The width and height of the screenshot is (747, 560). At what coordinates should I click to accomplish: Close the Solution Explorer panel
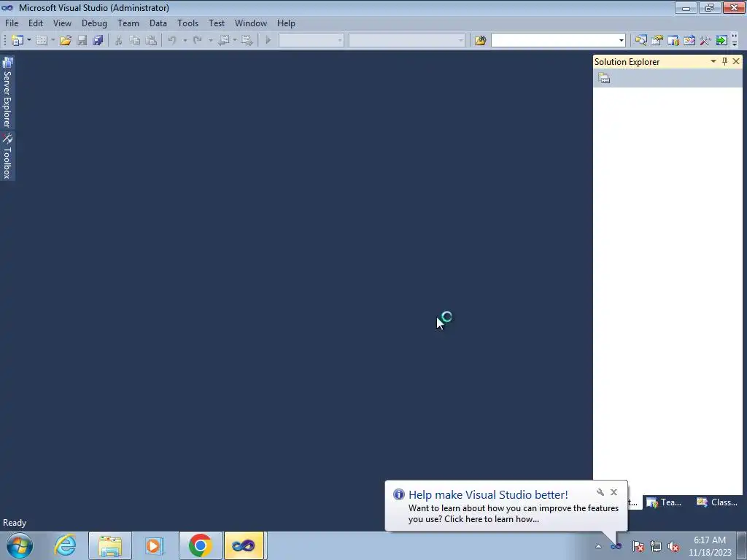click(736, 61)
